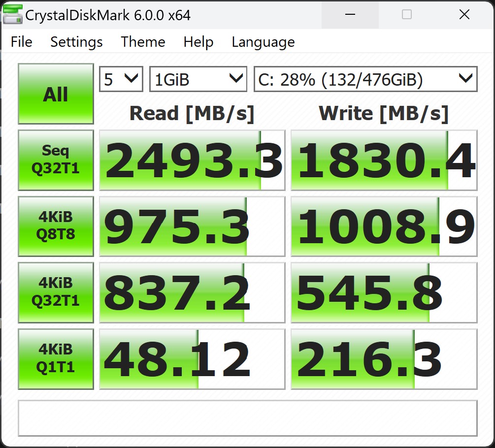Start the Seq Q32T1 test

point(56,160)
